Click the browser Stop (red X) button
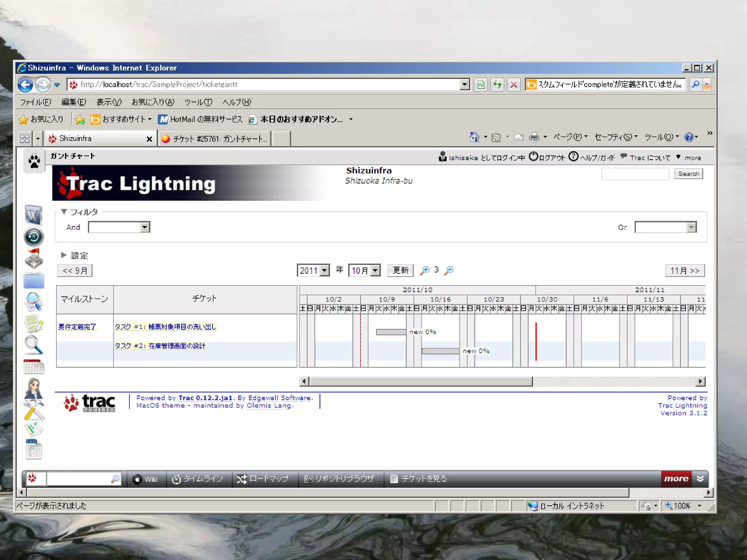Image resolution: width=747 pixels, height=560 pixels. pyautogui.click(x=514, y=85)
